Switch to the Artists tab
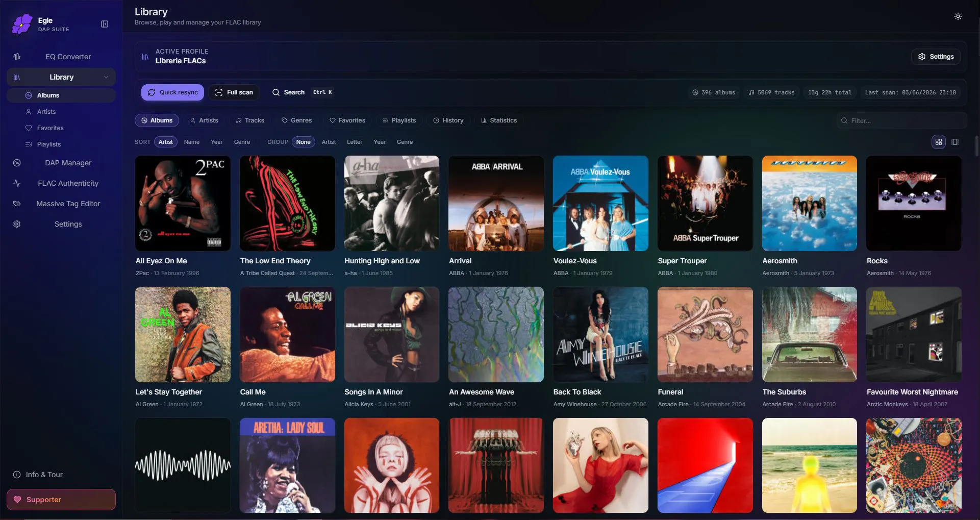The image size is (980, 520). [204, 120]
